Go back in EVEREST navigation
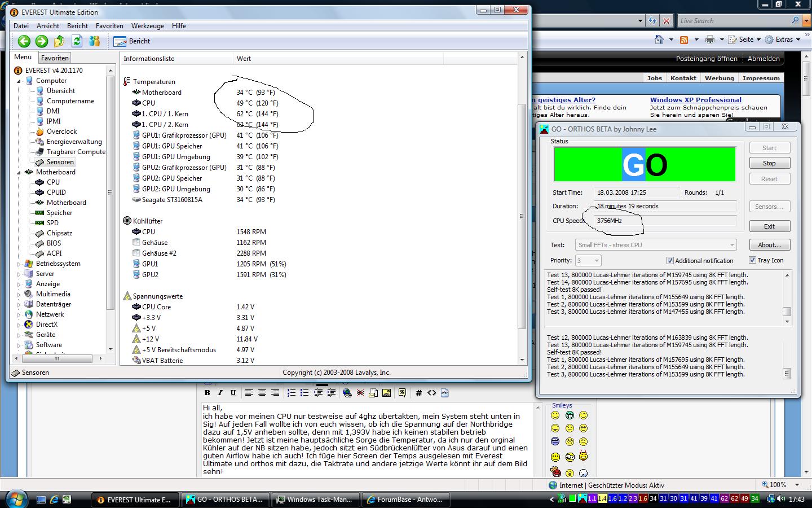 tap(24, 41)
